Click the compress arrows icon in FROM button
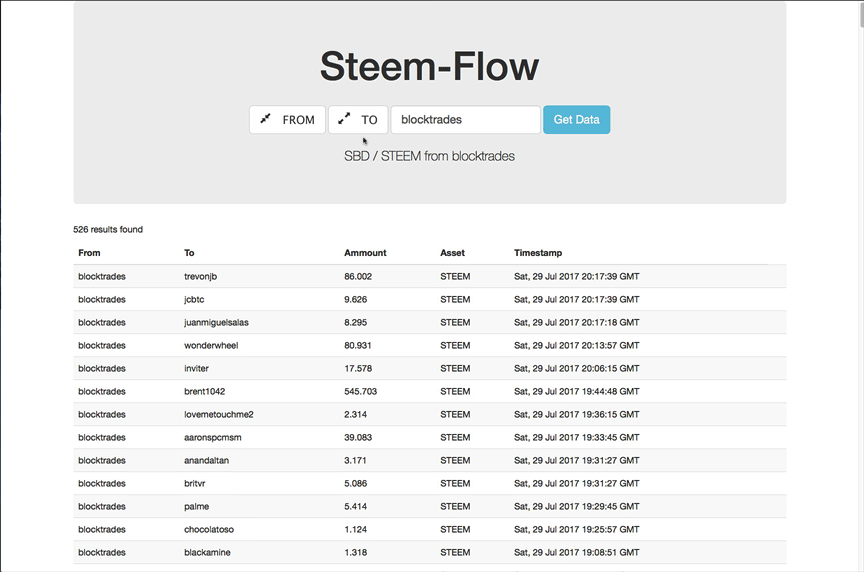The width and height of the screenshot is (864, 572). (266, 118)
